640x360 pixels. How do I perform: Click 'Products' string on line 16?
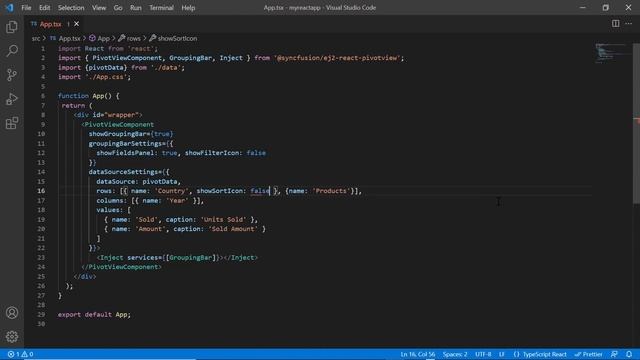coord(331,191)
